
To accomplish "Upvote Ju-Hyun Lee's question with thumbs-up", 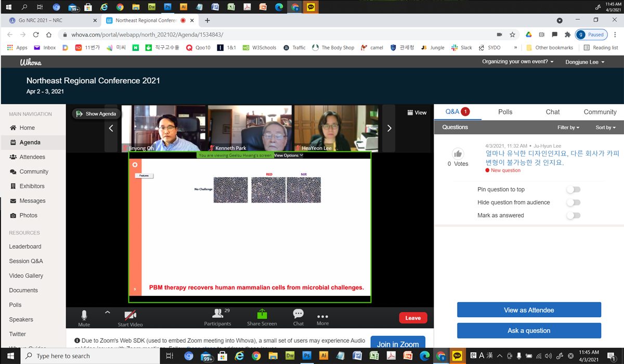I will tap(458, 153).
